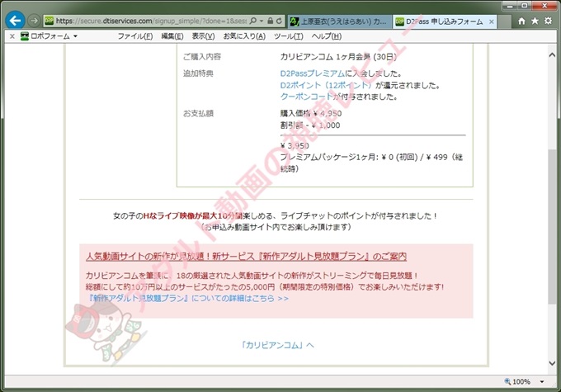The height and width of the screenshot is (392, 561).
Task: Open the D2ポイント（12ポイント） link
Action: point(327,85)
